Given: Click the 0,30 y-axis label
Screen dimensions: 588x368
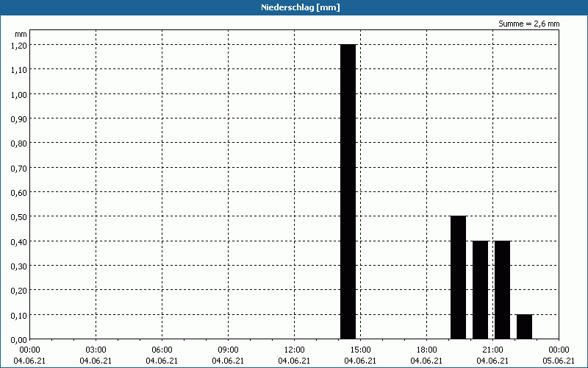Looking at the screenshot, I should point(19,266).
